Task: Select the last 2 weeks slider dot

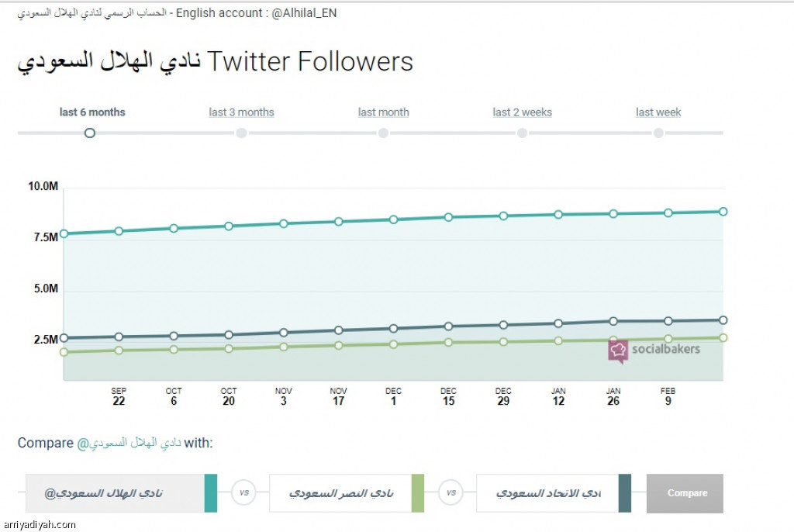Action: pos(522,133)
